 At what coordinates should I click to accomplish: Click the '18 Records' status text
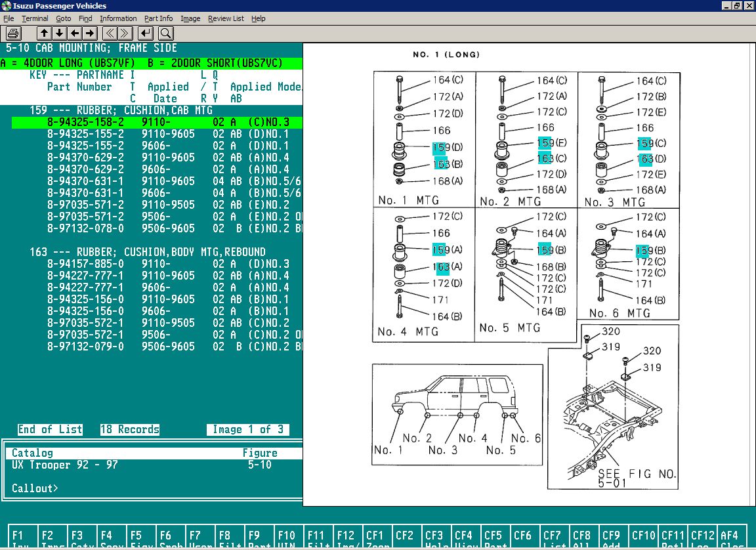130,429
